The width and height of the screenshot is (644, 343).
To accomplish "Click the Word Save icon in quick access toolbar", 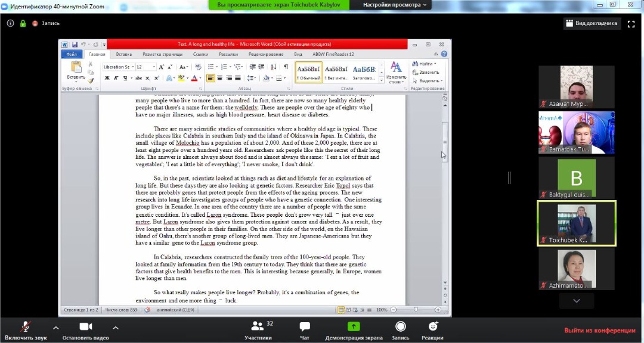I will coord(75,44).
